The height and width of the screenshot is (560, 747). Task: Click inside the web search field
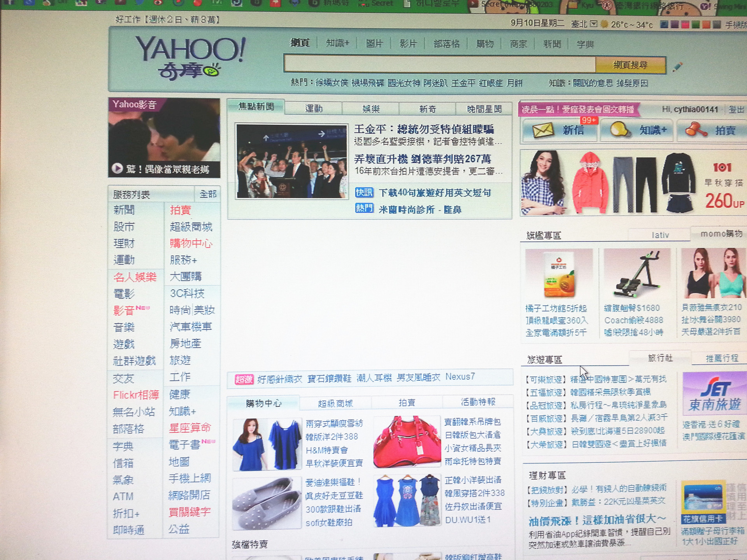440,64
